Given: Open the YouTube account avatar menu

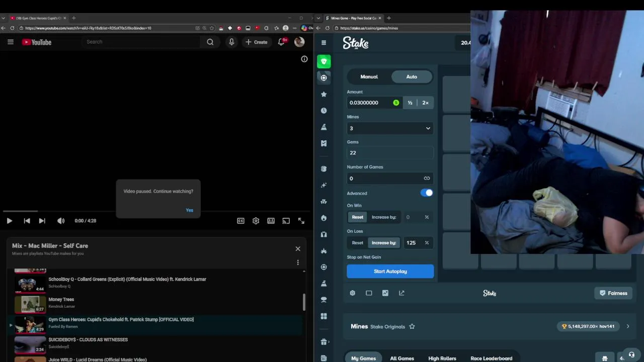Looking at the screenshot, I should (x=299, y=42).
